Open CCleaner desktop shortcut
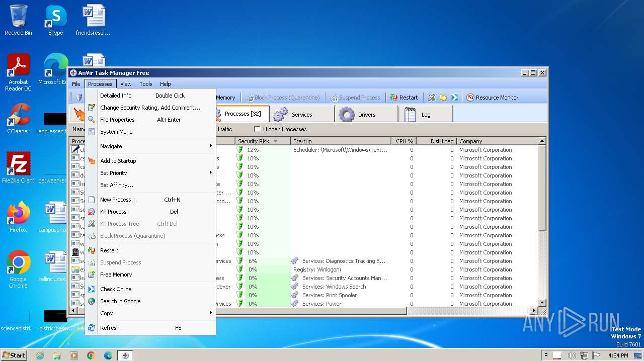The width and height of the screenshot is (644, 362). 18,119
